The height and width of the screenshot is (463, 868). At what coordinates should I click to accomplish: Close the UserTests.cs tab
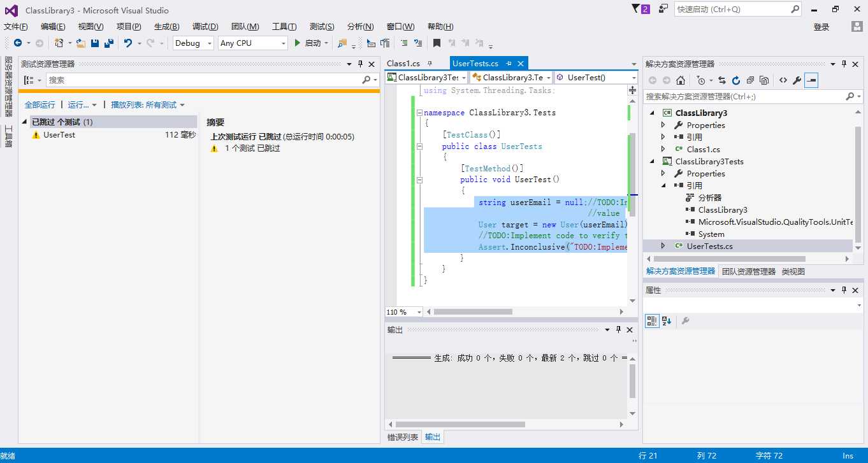(521, 63)
